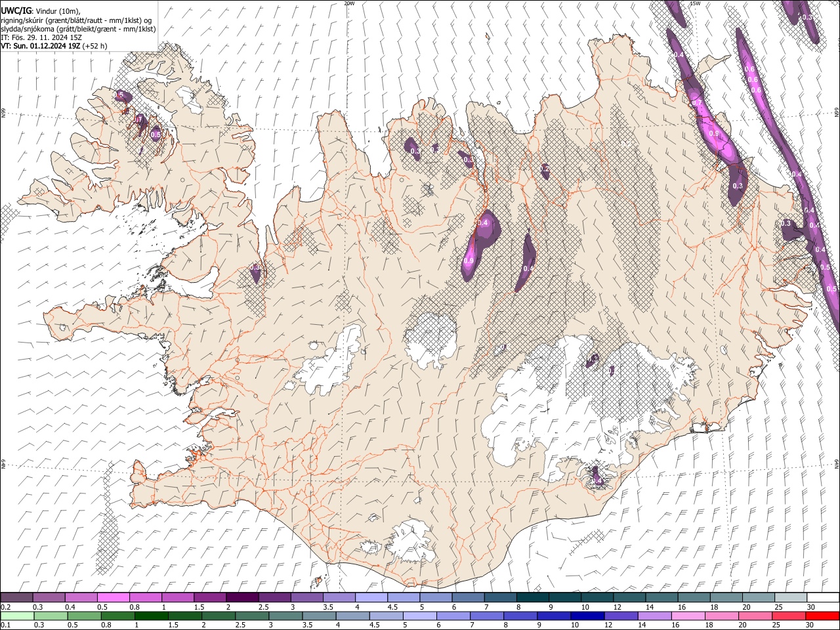Click upper legend swatch starting at 4.5
The height and width of the screenshot is (630, 840).
[x=403, y=597]
